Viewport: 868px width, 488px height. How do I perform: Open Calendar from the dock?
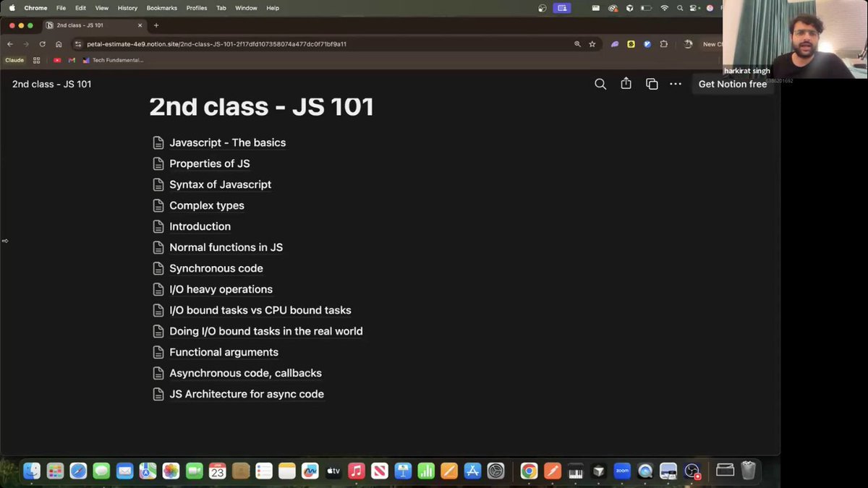(217, 471)
